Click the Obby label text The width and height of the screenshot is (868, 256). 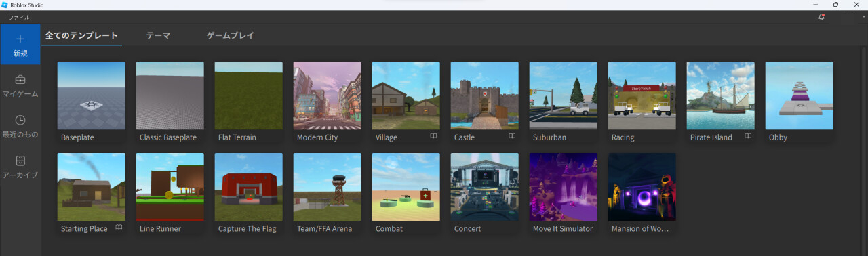[x=778, y=137]
